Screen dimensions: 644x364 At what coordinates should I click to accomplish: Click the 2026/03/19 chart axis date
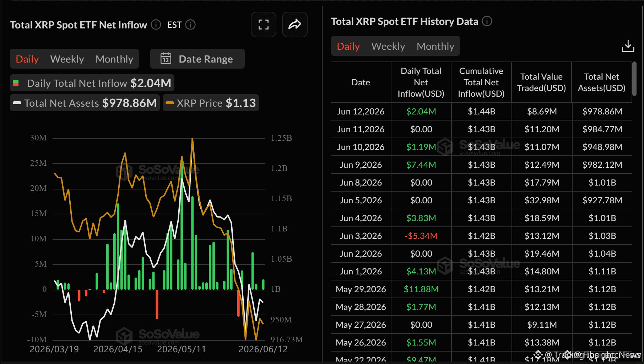pos(54,349)
